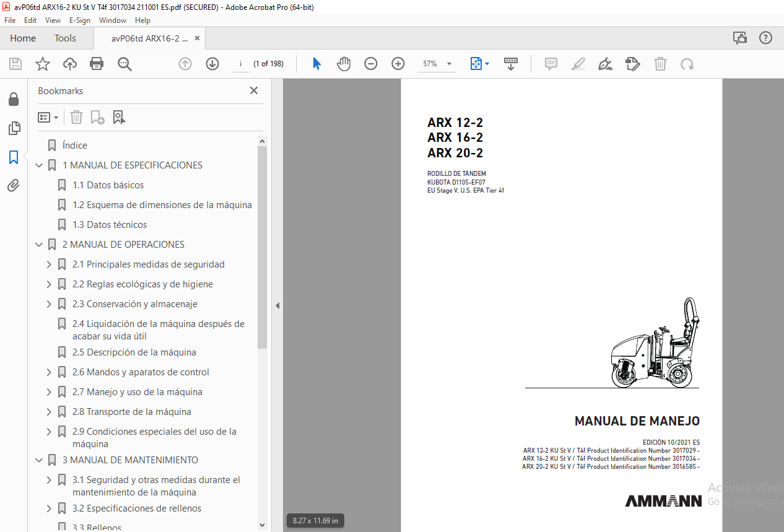This screenshot has height=532, width=784.
Task: Select the avP06td ARX16-2 document tab
Action: tap(149, 38)
